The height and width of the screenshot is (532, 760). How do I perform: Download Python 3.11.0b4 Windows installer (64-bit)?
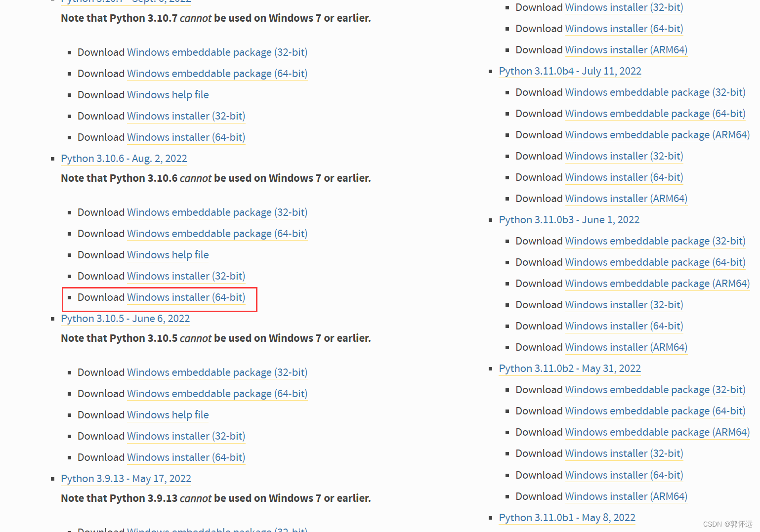point(624,177)
